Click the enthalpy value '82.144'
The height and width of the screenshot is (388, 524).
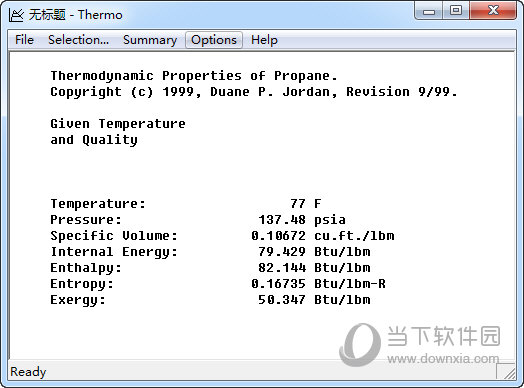pyautogui.click(x=282, y=268)
